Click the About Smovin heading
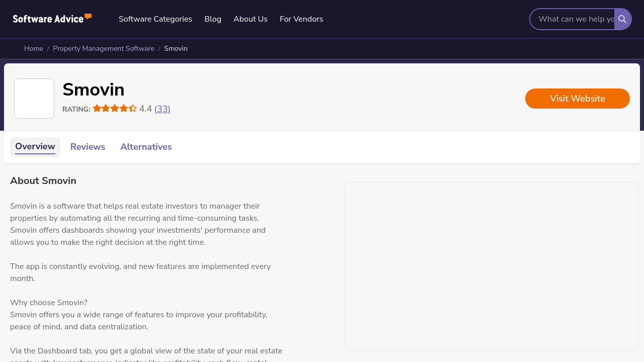This screenshot has width=644, height=362. (x=43, y=181)
